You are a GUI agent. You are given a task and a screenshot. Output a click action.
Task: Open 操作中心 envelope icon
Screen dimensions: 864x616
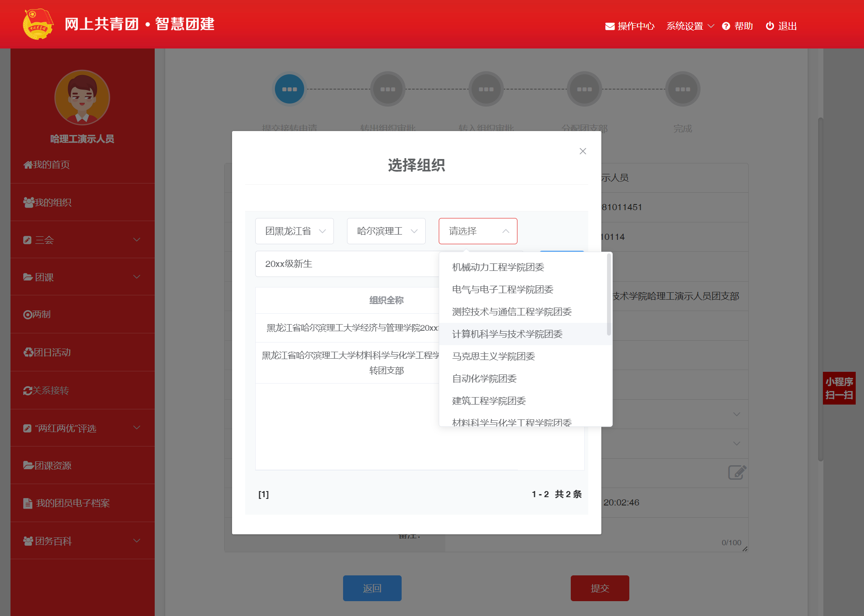[610, 26]
